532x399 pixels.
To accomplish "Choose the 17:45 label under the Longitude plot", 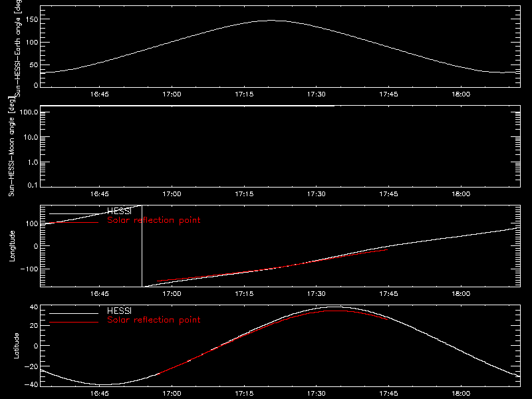I will pyautogui.click(x=388, y=294).
